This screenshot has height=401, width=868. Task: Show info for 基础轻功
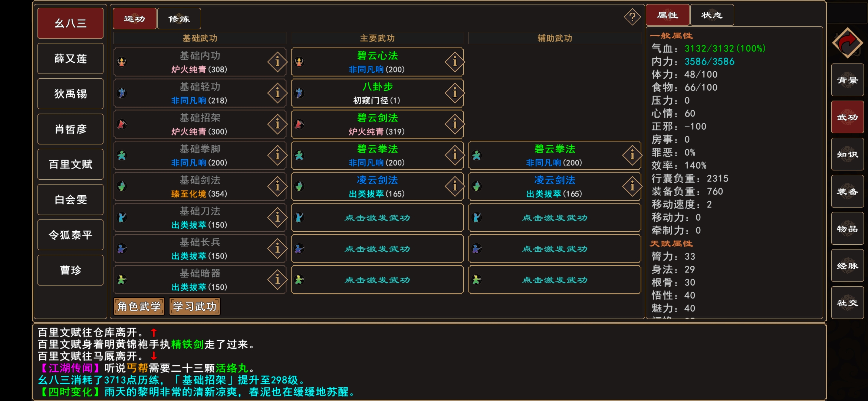click(x=277, y=93)
